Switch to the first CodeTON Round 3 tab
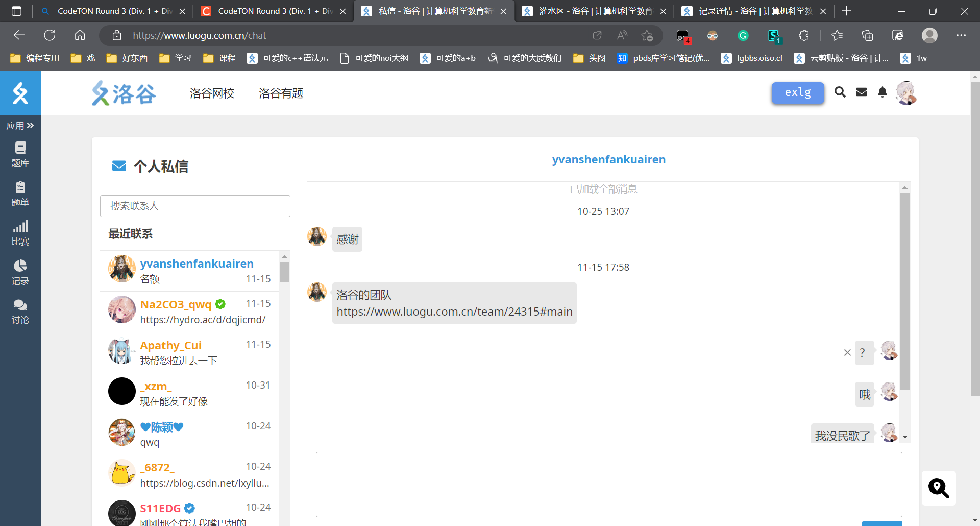Image resolution: width=980 pixels, height=526 pixels. pyautogui.click(x=113, y=11)
